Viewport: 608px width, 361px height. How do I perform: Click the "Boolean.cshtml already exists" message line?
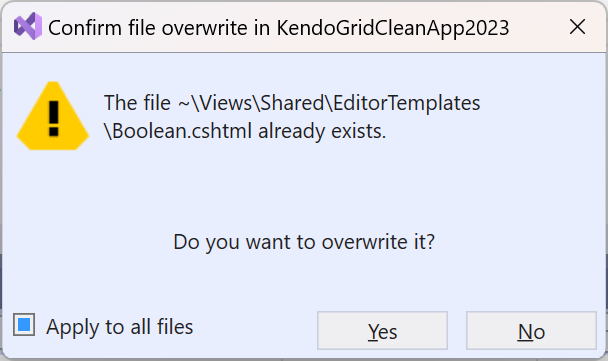245,131
